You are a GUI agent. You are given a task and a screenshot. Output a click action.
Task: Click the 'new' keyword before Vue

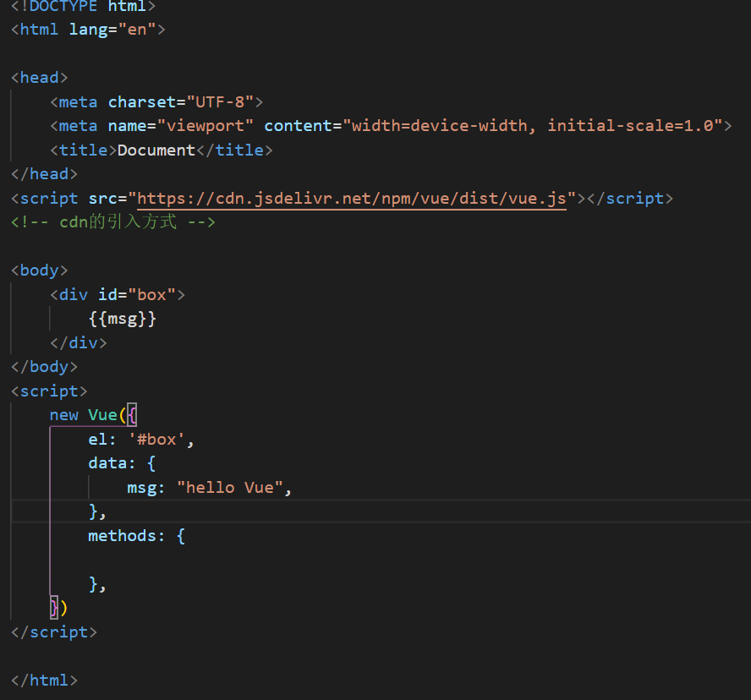coord(63,415)
